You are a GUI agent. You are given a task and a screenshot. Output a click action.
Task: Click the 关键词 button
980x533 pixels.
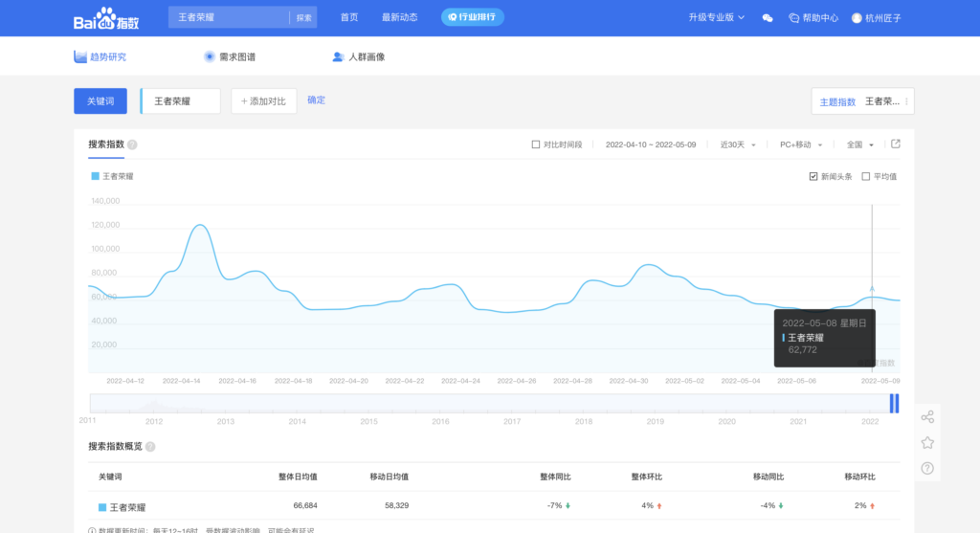(100, 101)
